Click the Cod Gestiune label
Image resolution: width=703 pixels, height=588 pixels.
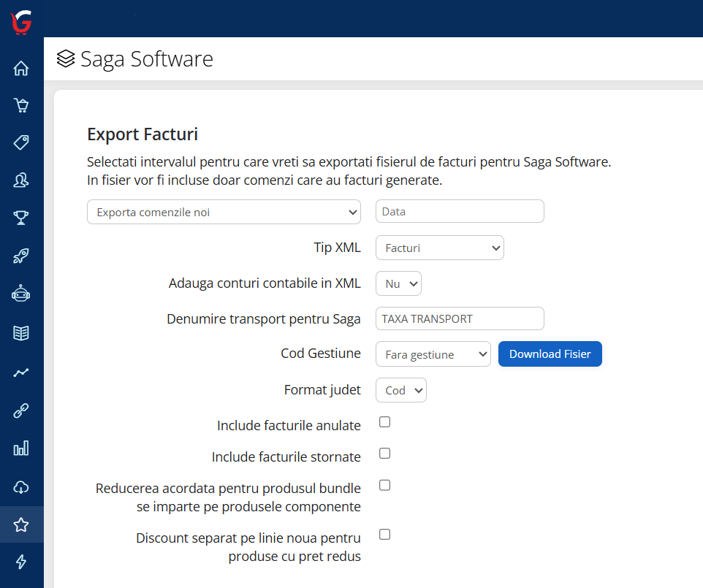(321, 353)
